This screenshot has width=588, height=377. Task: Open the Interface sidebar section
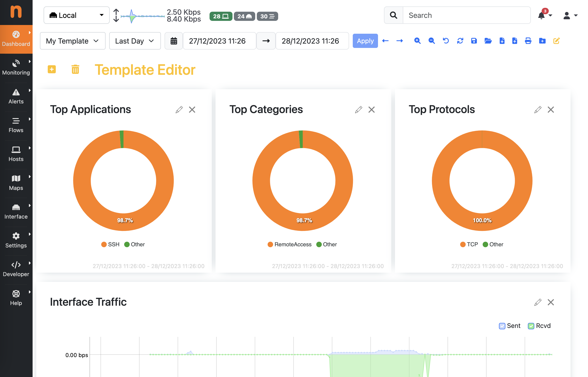(x=16, y=212)
